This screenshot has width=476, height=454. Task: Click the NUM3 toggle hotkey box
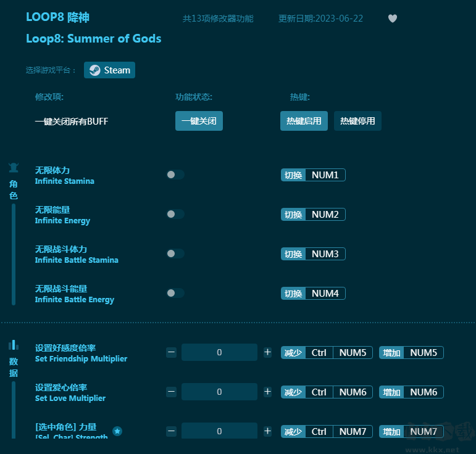click(313, 254)
